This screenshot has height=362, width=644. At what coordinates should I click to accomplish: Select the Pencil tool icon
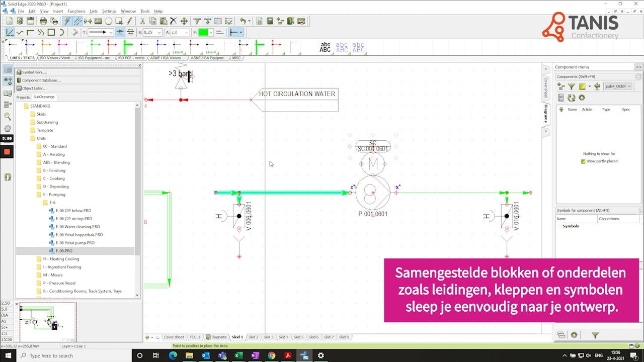(129, 21)
